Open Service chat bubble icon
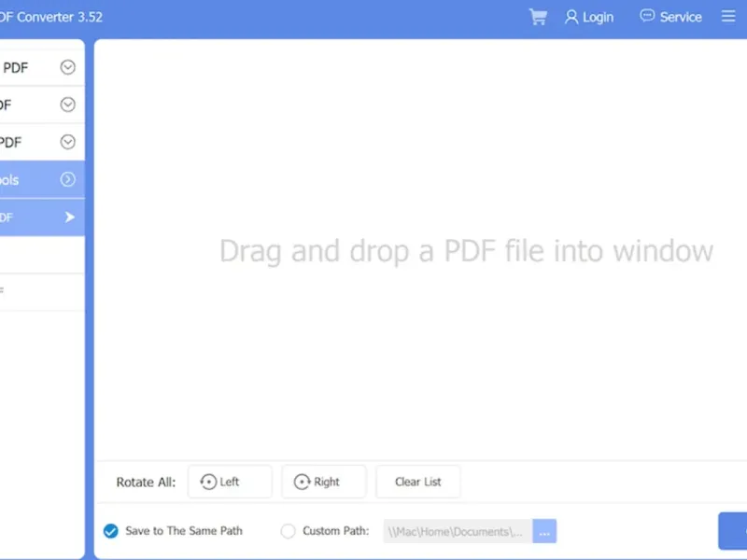The height and width of the screenshot is (560, 747). point(646,16)
